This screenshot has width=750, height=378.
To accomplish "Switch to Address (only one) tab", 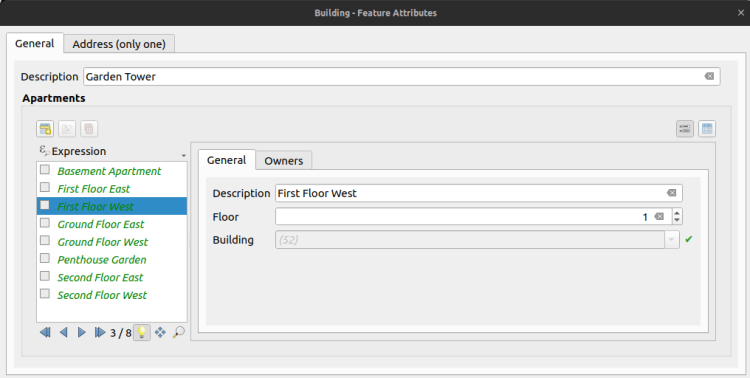I will click(x=119, y=44).
